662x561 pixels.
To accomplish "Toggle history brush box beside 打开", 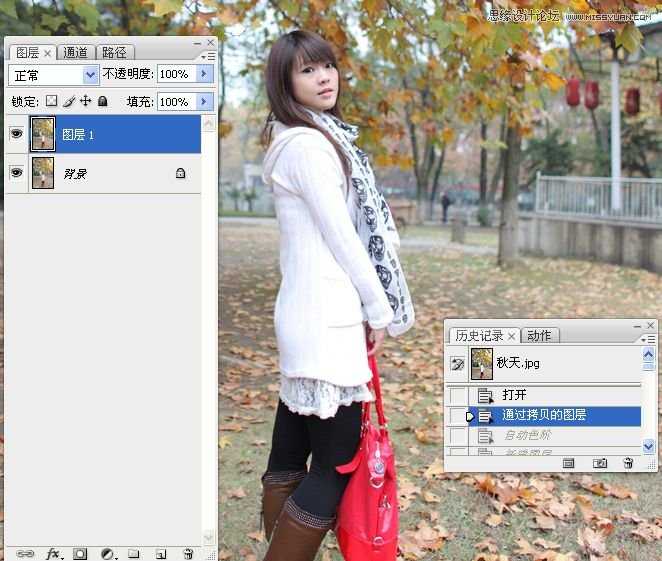I will 458,396.
